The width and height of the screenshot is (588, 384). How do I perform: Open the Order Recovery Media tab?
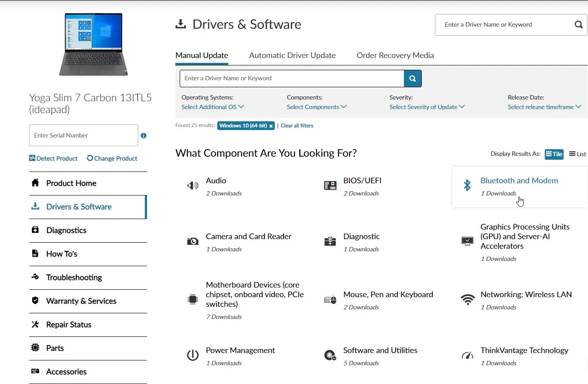point(395,55)
